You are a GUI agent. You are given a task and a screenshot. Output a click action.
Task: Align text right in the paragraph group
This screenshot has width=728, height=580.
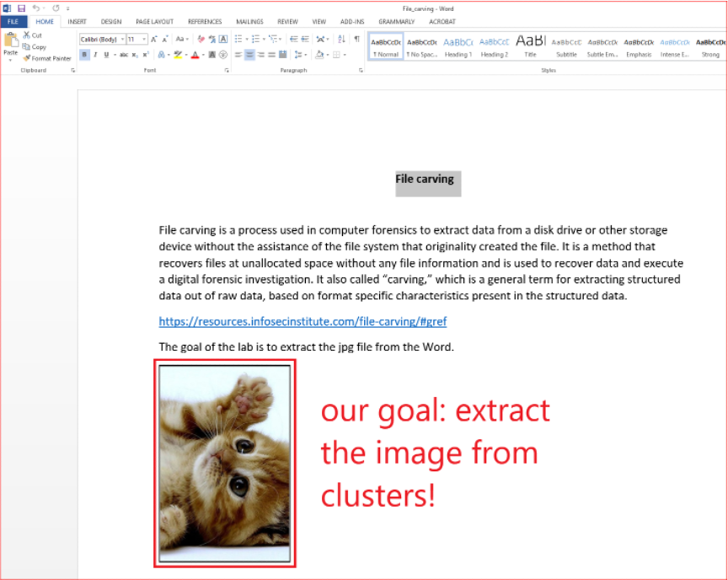point(261,55)
